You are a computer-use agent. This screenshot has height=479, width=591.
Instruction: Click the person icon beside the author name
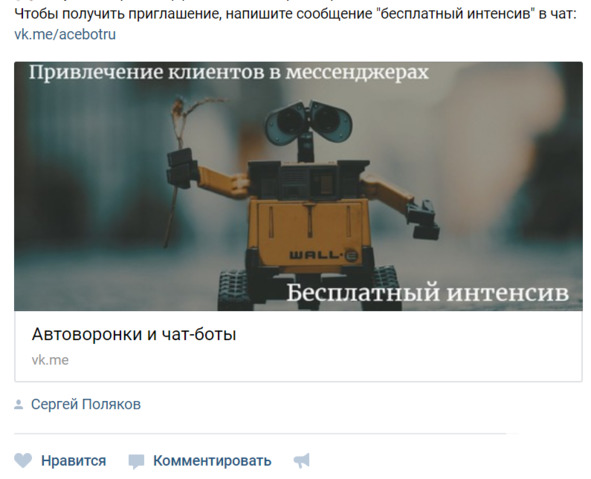click(x=18, y=405)
